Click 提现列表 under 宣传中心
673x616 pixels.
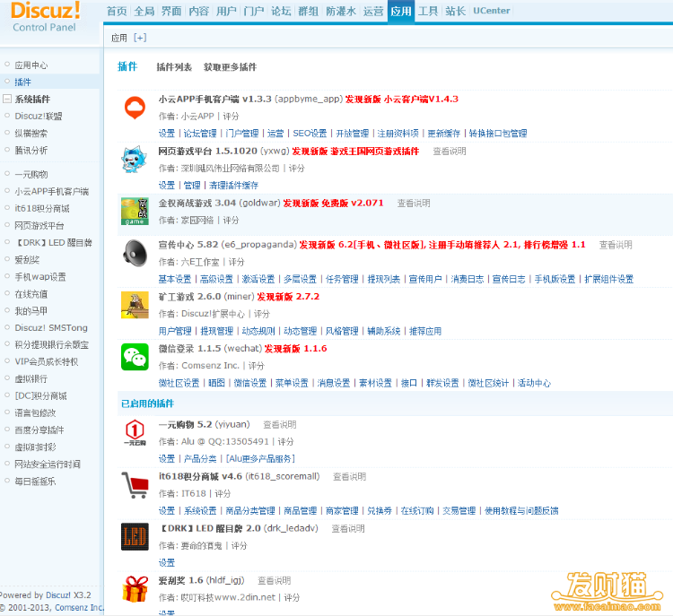384,279
